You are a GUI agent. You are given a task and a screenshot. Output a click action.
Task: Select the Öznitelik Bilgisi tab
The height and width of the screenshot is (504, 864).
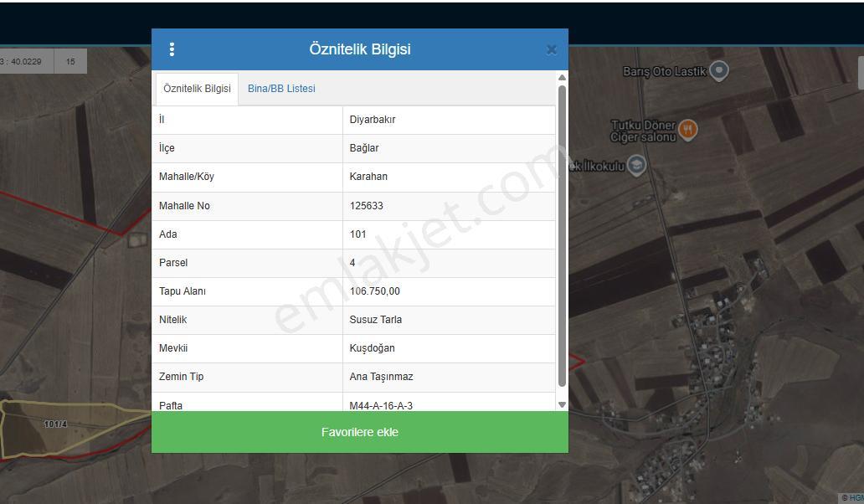click(x=198, y=89)
